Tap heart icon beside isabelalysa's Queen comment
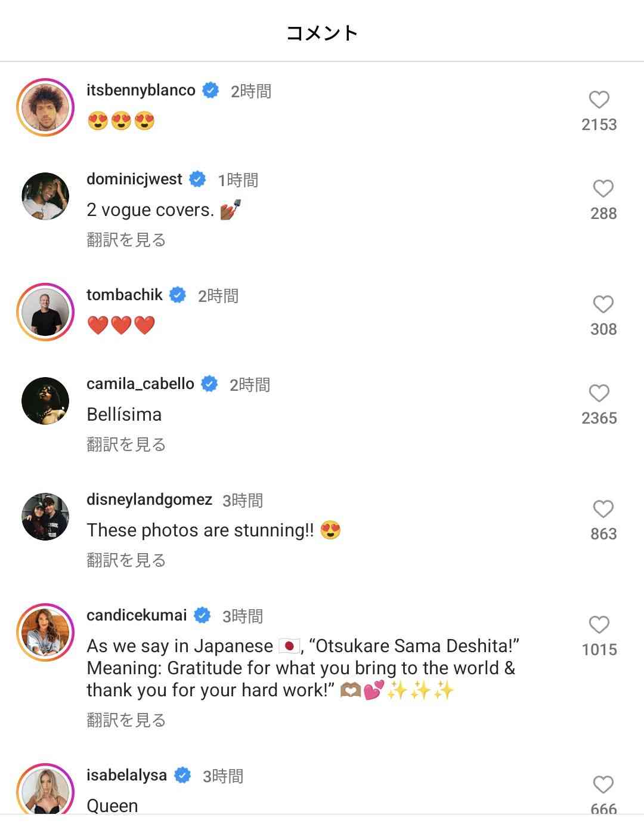This screenshot has width=644, height=824. pos(603,785)
